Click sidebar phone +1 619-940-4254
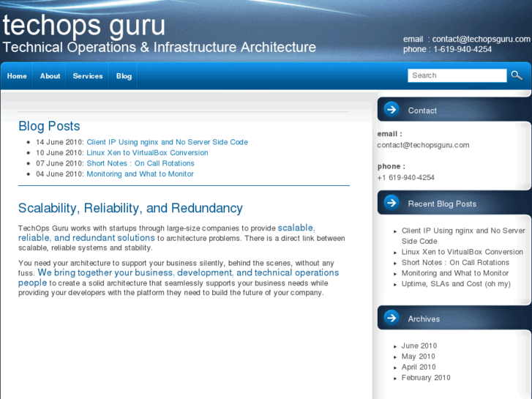The image size is (532, 399). pyautogui.click(x=406, y=177)
